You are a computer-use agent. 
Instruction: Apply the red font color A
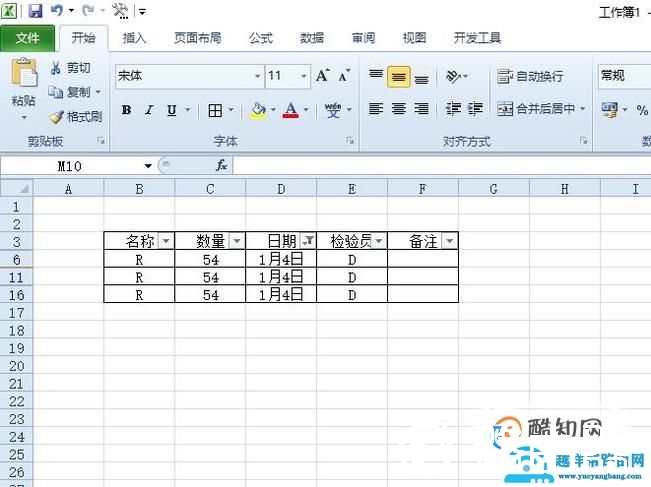[x=291, y=110]
